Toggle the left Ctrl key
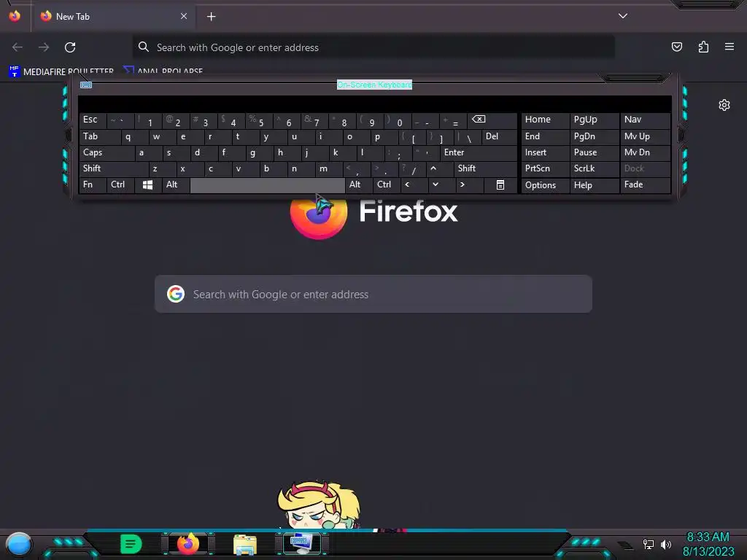Screen dimensions: 747x560 pyautogui.click(x=120, y=184)
